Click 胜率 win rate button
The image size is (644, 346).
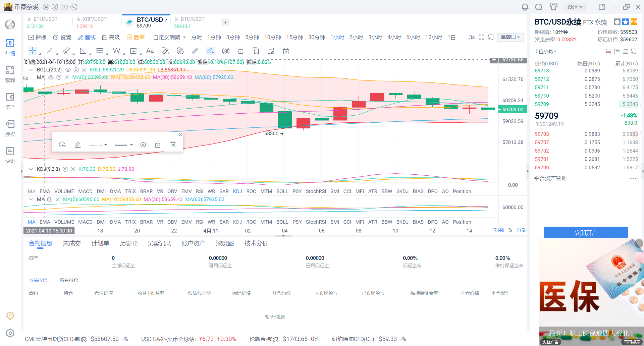point(136,37)
